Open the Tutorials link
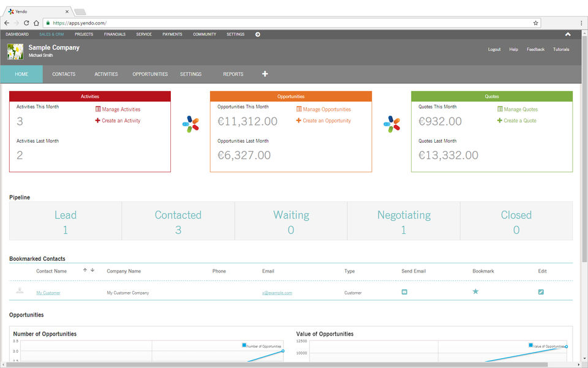This screenshot has width=588, height=368. tap(561, 50)
